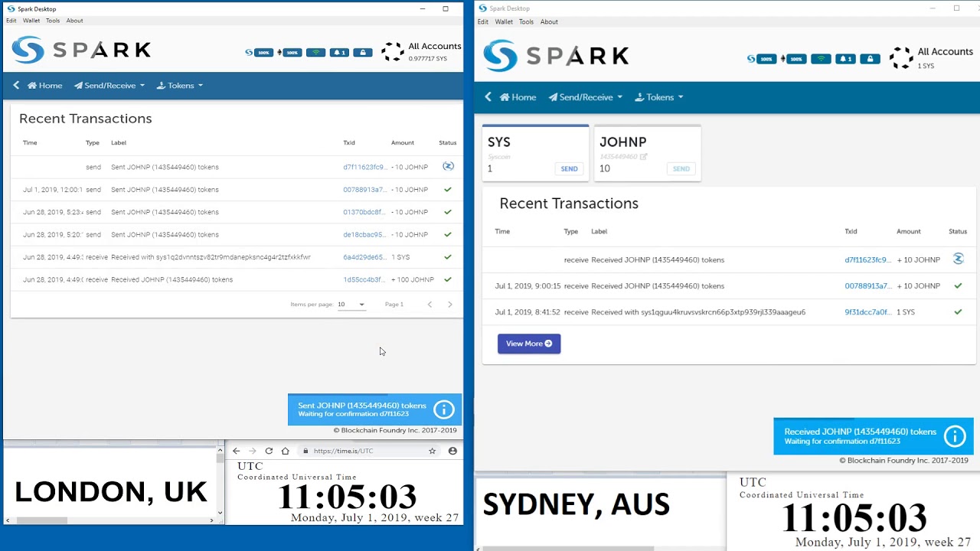Open the notifications bell in Sydney window
The image size is (980, 551).
(x=845, y=59)
